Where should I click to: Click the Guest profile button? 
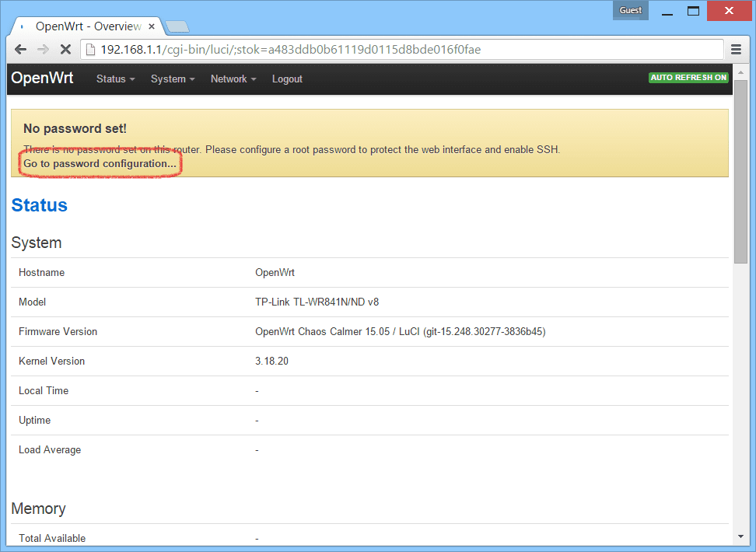click(631, 10)
